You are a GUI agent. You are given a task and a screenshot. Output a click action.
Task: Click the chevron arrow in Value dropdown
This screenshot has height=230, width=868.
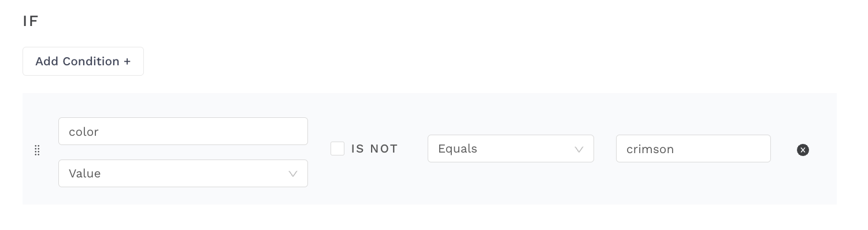293,174
